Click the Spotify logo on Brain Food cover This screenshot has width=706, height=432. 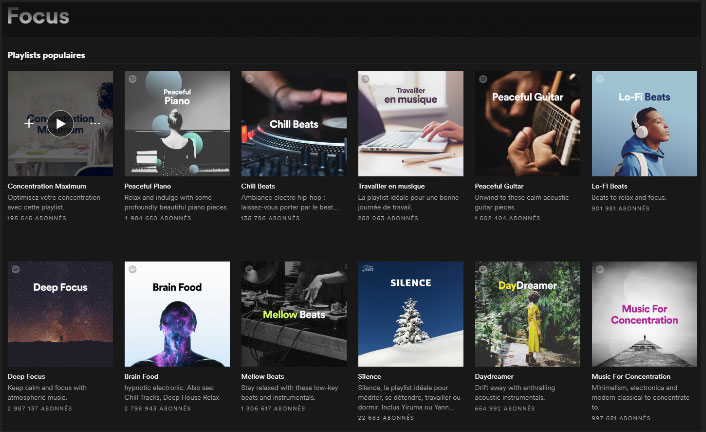[132, 269]
